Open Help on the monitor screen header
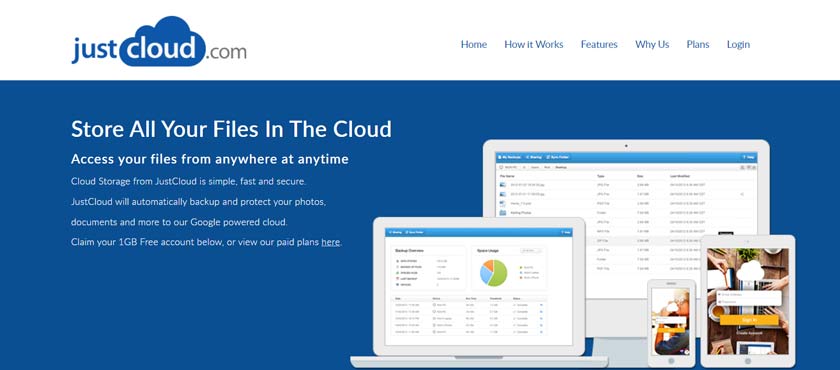840x370 pixels. [748, 157]
